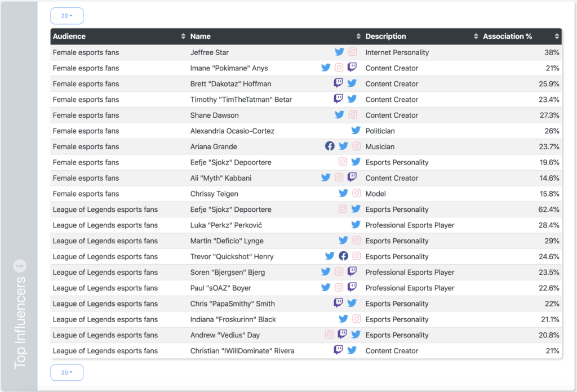Open Ariana Grande's Facebook icon
Screen dimensions: 577x392
(330, 146)
